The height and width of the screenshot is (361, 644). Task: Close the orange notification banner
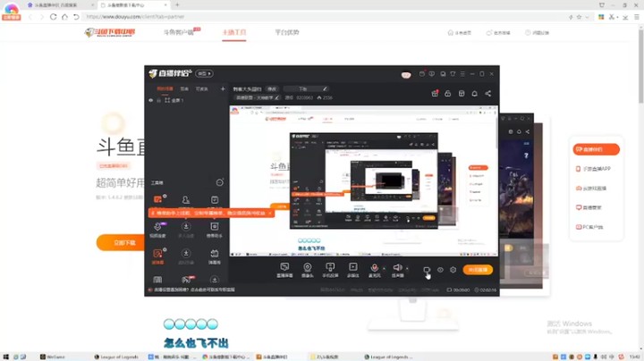270,213
